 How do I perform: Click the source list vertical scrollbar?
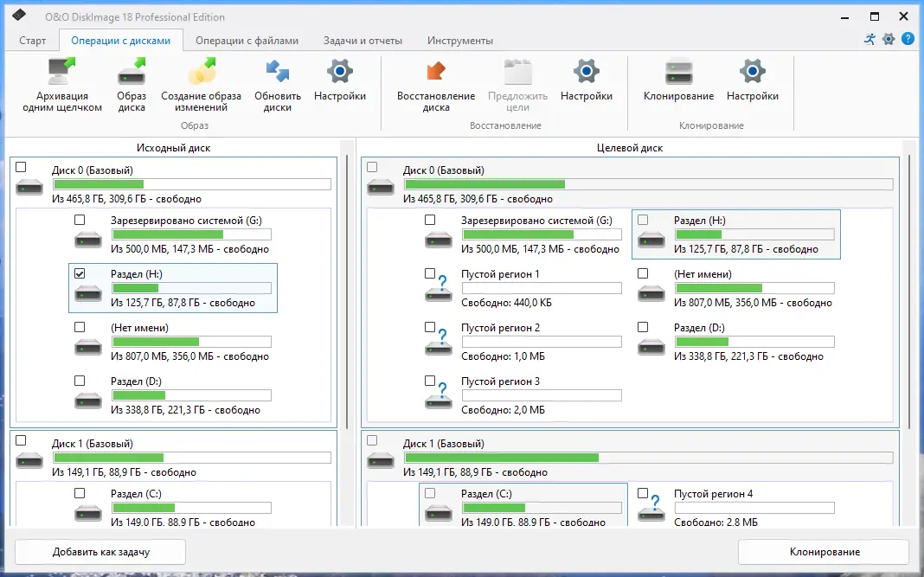[347, 292]
